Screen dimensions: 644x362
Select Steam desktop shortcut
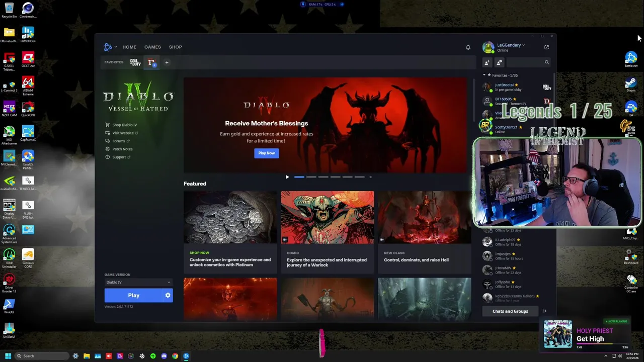click(631, 84)
